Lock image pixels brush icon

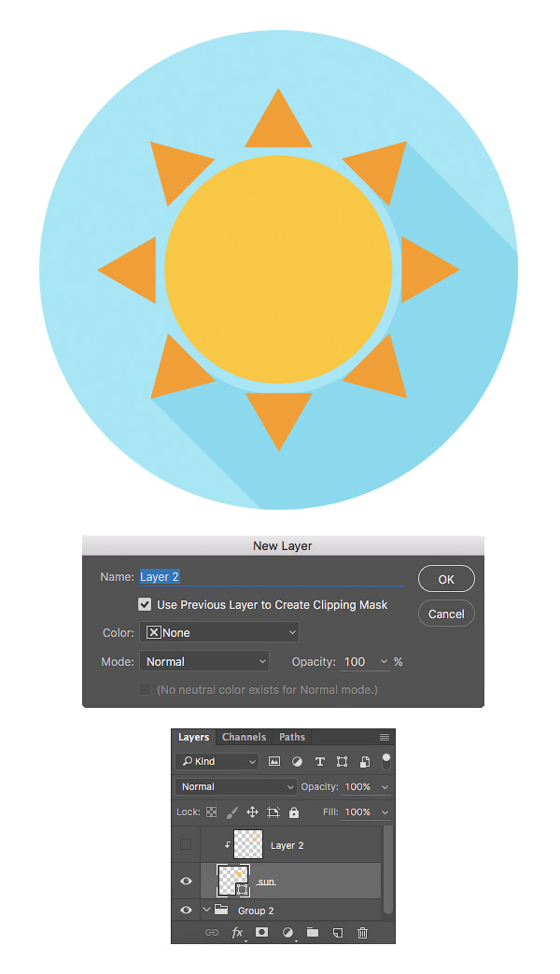[x=232, y=812]
